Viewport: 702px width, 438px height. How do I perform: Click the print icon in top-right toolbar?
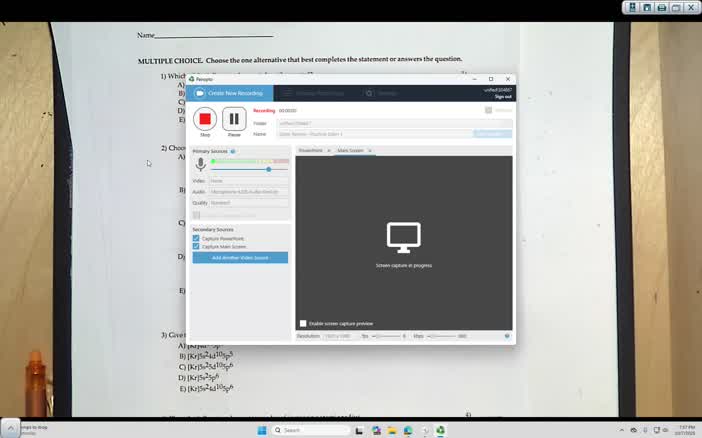[x=662, y=8]
